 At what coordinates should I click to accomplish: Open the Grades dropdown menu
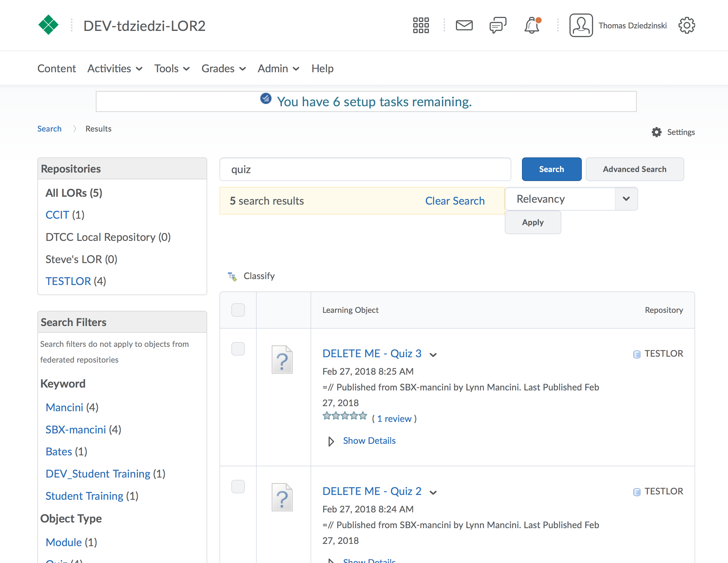pyautogui.click(x=224, y=68)
